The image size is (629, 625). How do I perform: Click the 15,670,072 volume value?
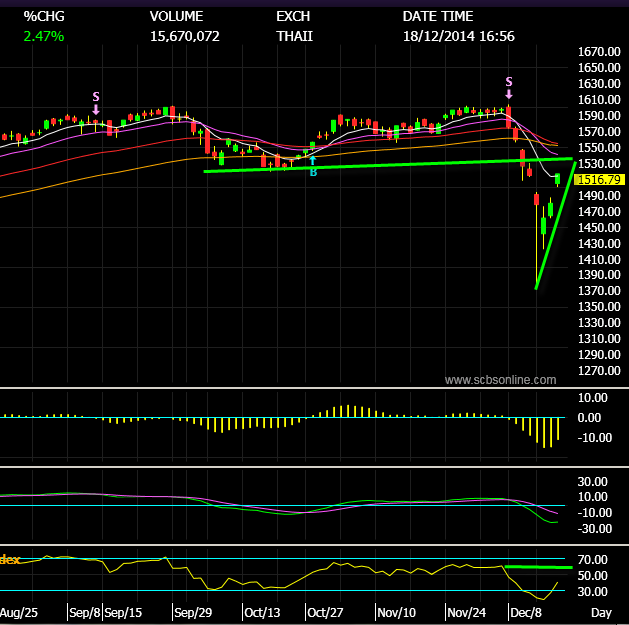click(185, 36)
